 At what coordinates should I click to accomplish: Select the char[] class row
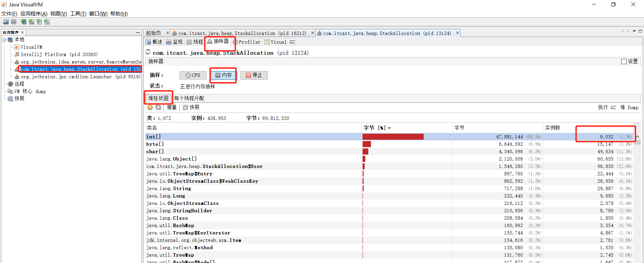tap(389, 151)
